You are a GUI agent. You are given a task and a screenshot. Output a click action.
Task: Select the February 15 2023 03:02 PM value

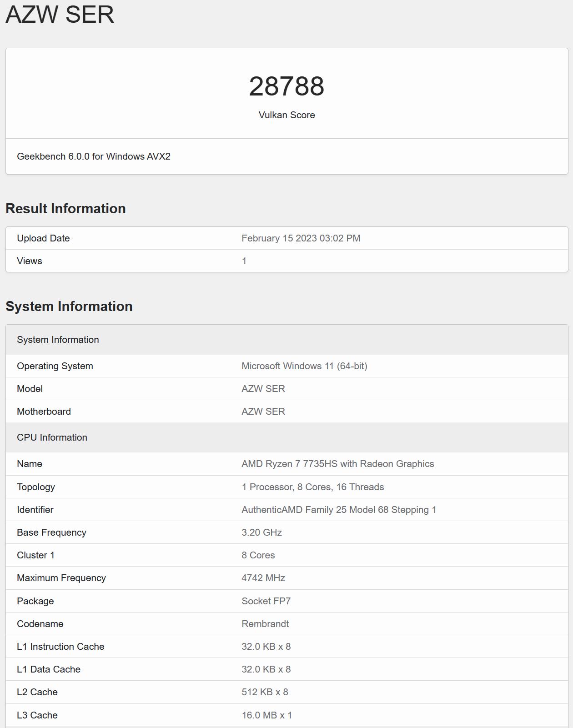coord(301,238)
